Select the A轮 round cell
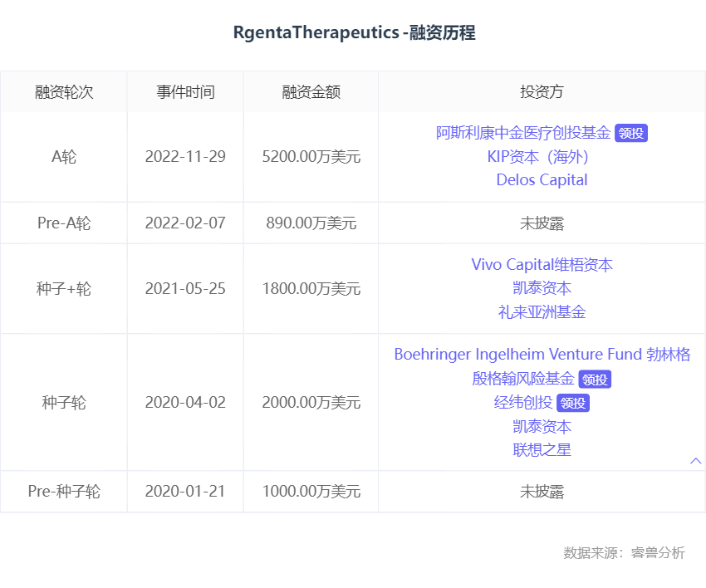 click(64, 157)
